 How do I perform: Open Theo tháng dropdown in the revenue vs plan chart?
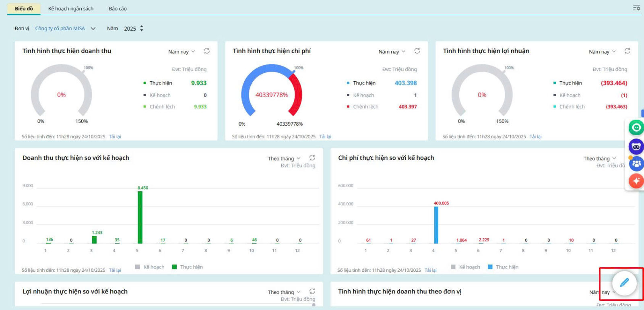pyautogui.click(x=284, y=159)
